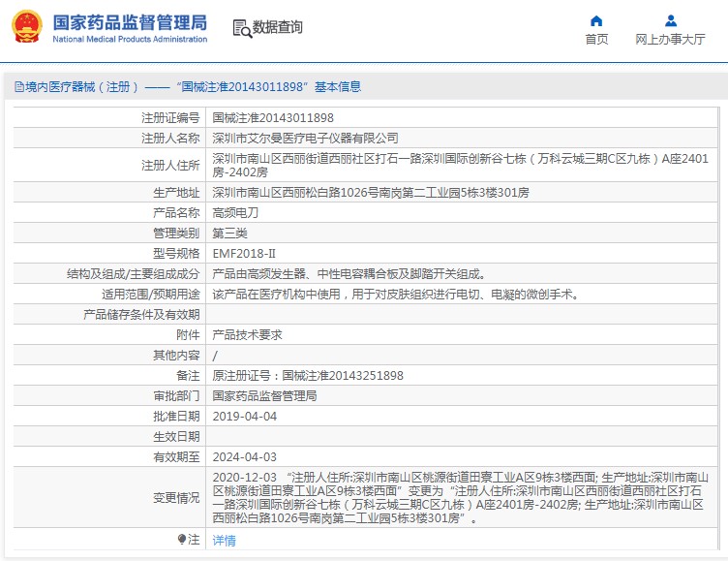This screenshot has width=728, height=561.
Task: Click the change record text dated 2020-12-03
Action: point(460,498)
